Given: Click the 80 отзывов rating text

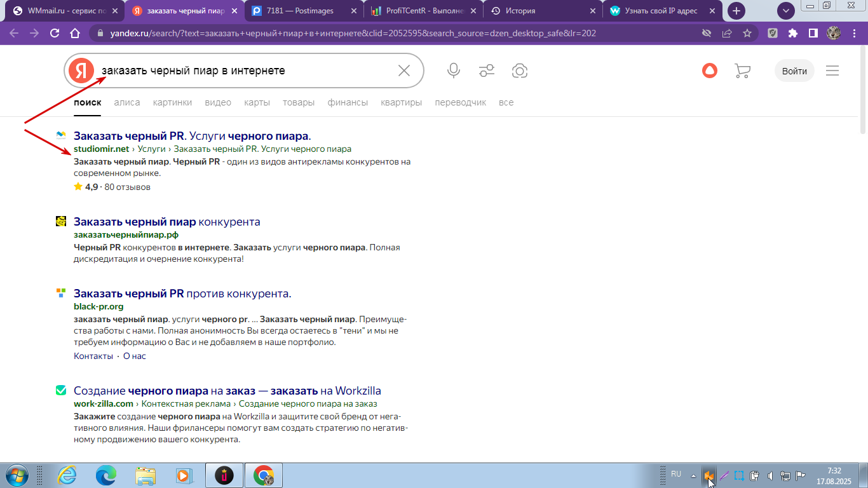Looking at the screenshot, I should click(127, 187).
